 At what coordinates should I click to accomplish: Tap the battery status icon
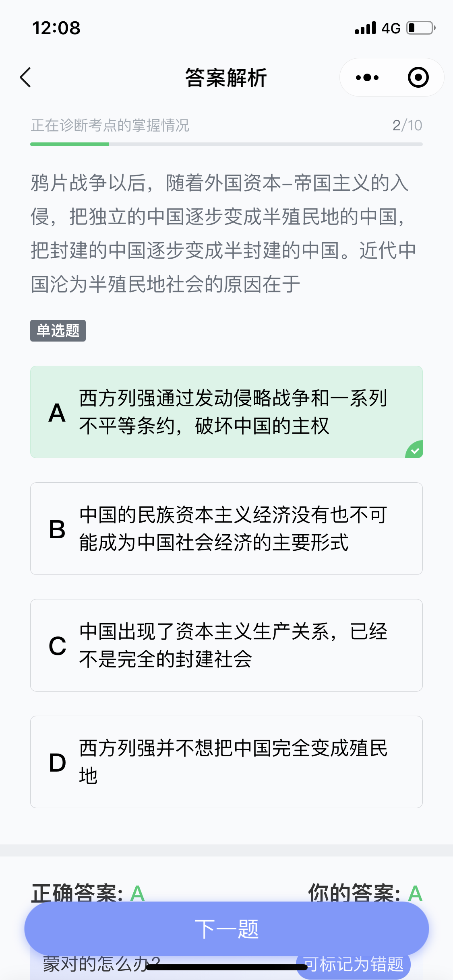coord(421,28)
